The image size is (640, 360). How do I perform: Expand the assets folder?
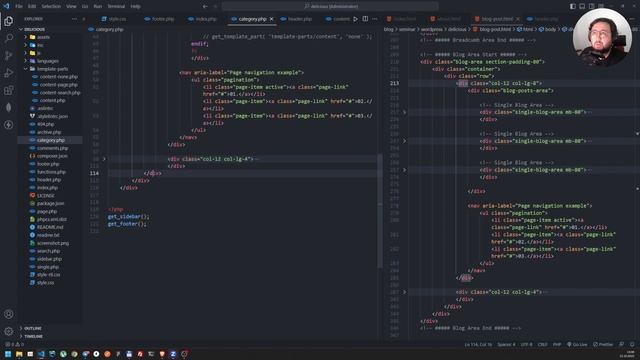pyautogui.click(x=43, y=37)
